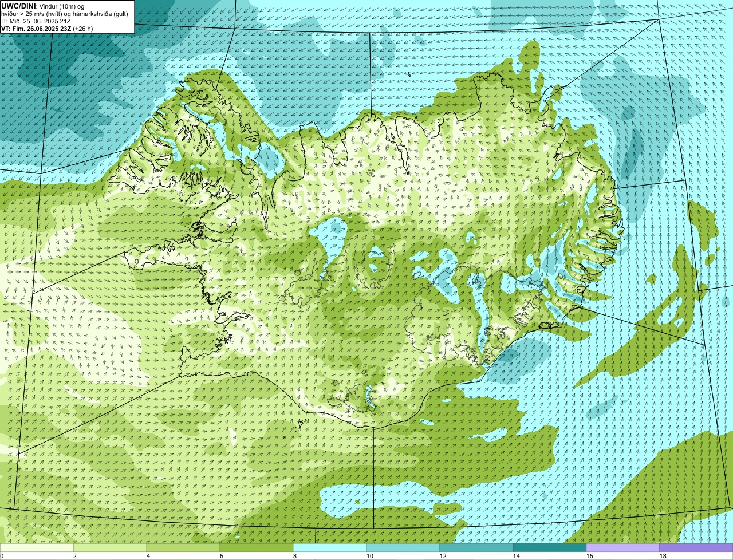Select the 8–10 m/s light cyan legend swatch
This screenshot has height=560, width=733.
[330, 547]
